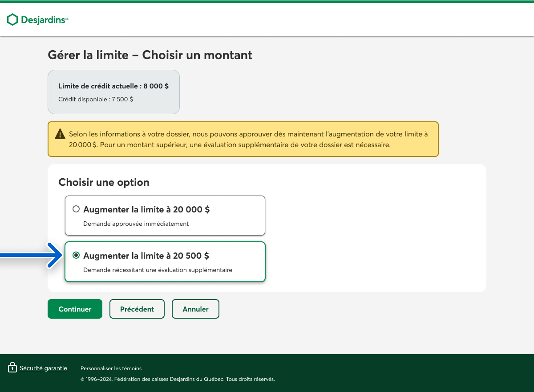Screen dimensions: 534x392
Task: Select the radio button for 20 000 $
Action: pyautogui.click(x=76, y=209)
